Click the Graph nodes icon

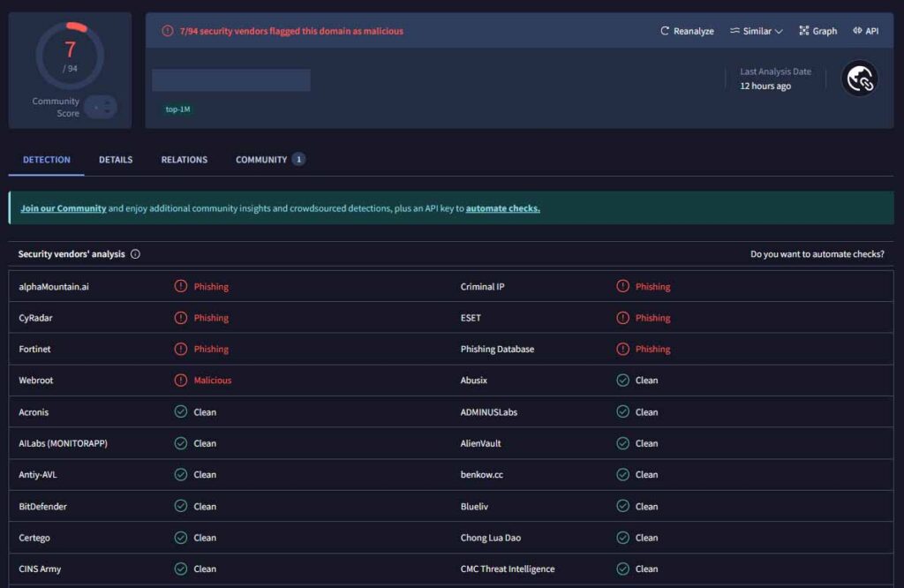(x=803, y=31)
